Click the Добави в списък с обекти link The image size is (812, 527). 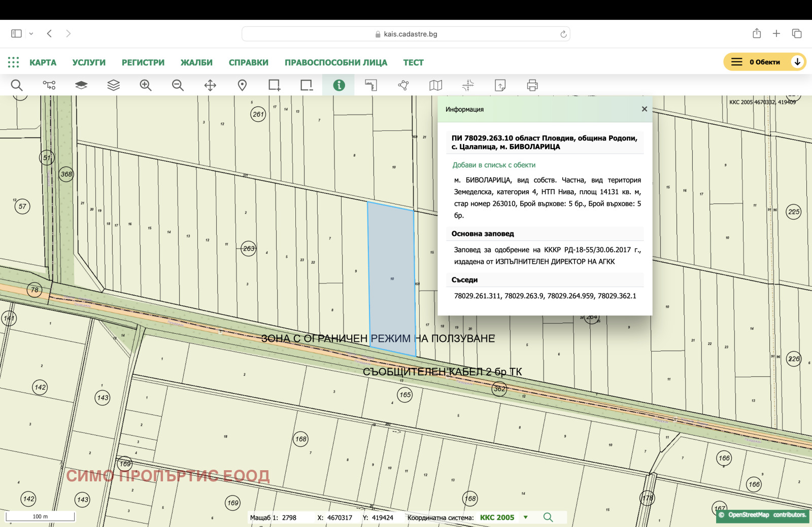click(494, 165)
